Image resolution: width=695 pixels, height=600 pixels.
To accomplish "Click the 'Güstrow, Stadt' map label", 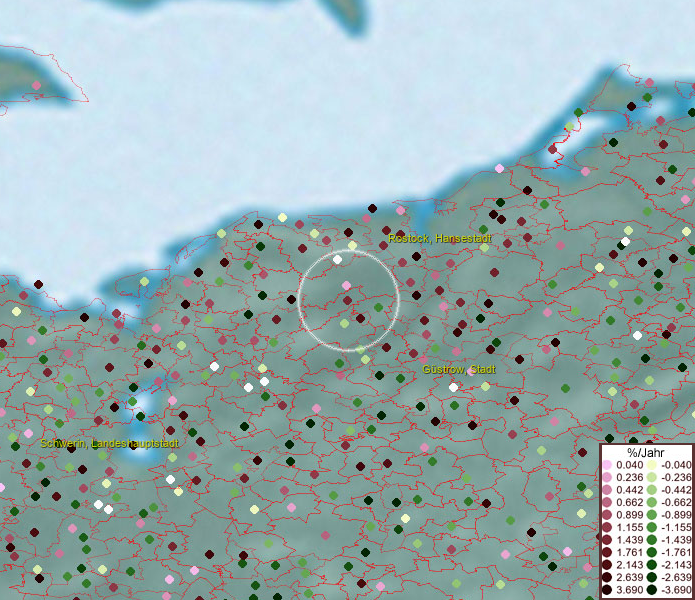I will (459, 369).
